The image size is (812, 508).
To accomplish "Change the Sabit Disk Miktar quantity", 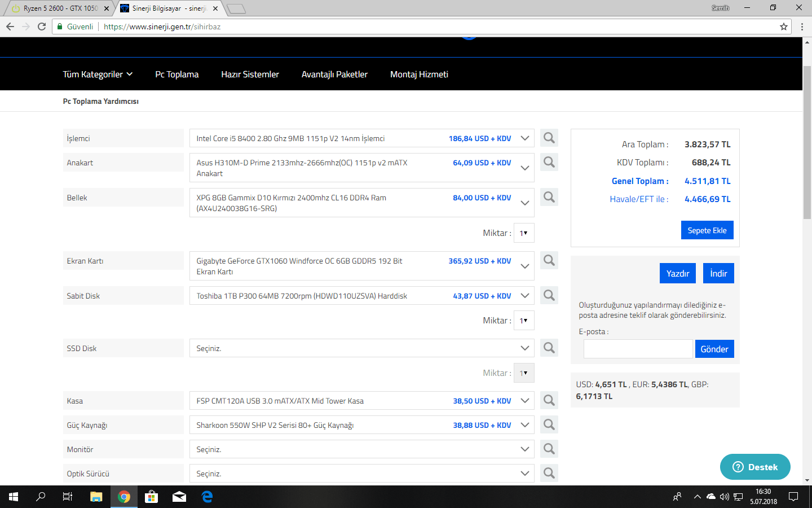I will point(524,321).
